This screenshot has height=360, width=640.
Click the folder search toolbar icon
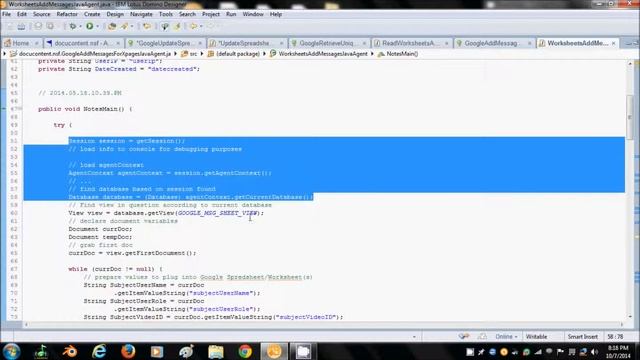pos(147,27)
